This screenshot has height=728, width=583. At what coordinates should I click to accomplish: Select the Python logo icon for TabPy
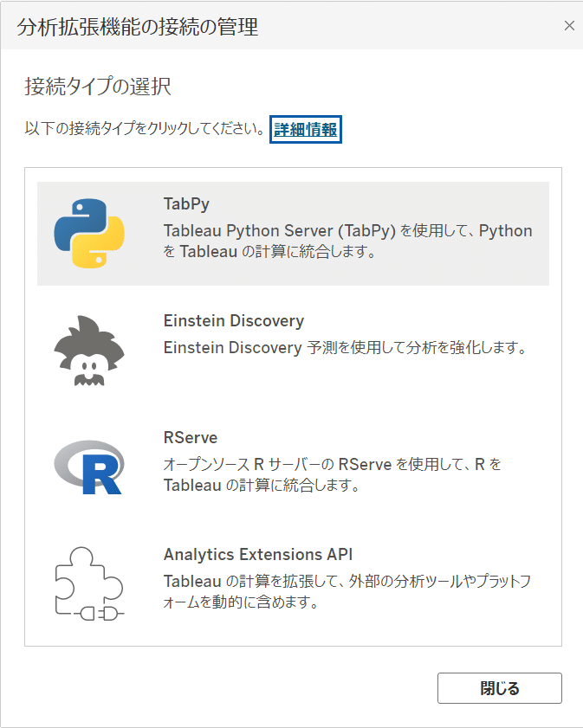[x=89, y=233]
